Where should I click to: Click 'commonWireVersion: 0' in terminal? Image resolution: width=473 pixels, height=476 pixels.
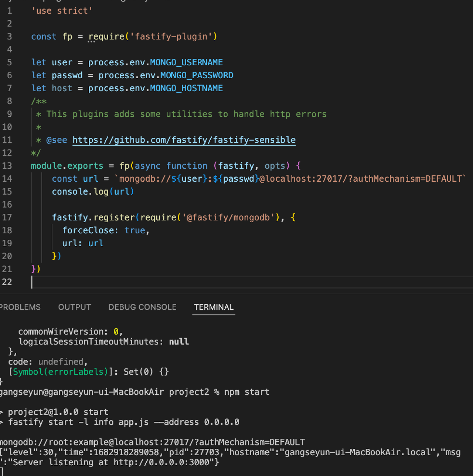click(x=70, y=332)
